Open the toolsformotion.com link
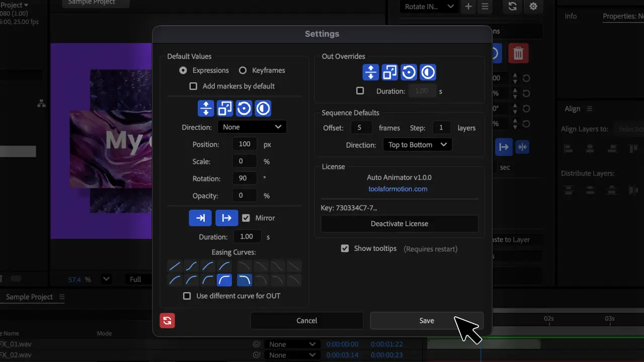 click(x=398, y=189)
